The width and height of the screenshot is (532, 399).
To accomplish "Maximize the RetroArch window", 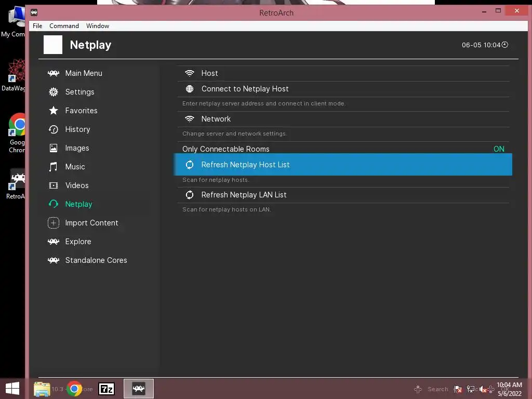I will (x=498, y=11).
